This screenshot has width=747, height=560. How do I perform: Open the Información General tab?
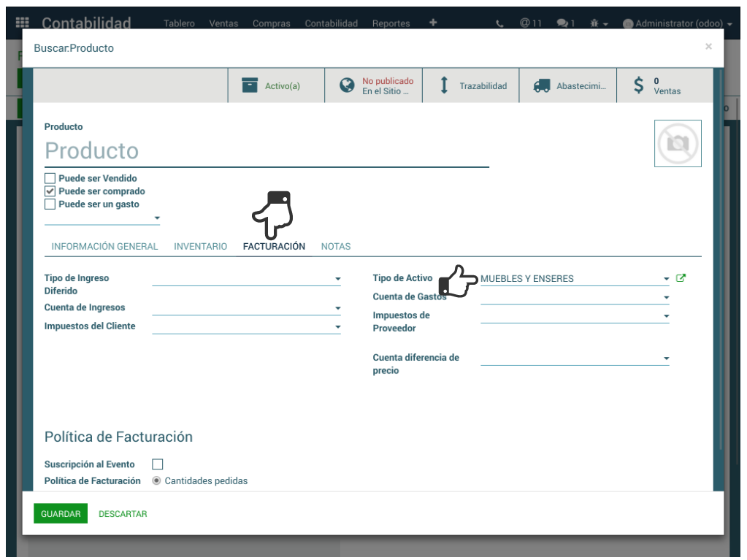(x=104, y=247)
